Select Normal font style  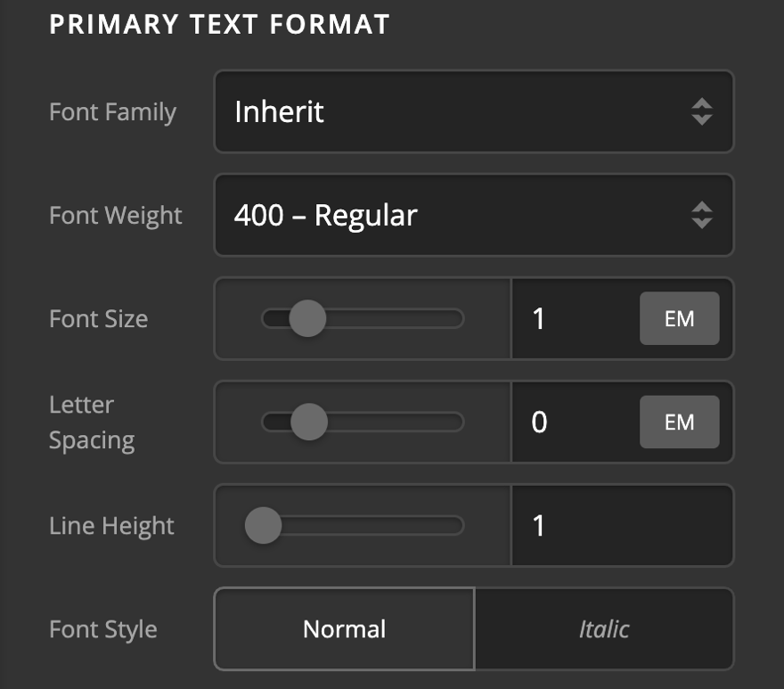343,628
